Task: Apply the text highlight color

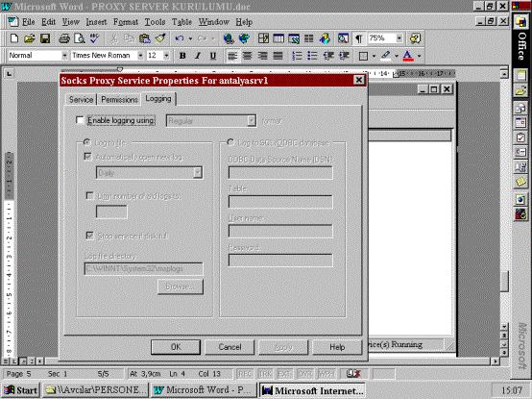Action: 385,56
